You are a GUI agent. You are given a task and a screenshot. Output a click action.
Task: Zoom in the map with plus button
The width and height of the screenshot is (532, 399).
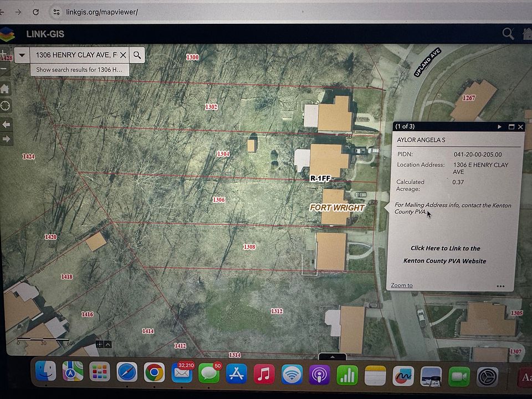click(x=5, y=54)
